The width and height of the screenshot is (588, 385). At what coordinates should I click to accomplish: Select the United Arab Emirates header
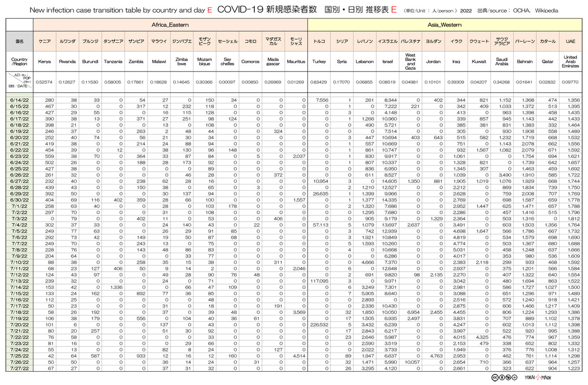(x=571, y=62)
